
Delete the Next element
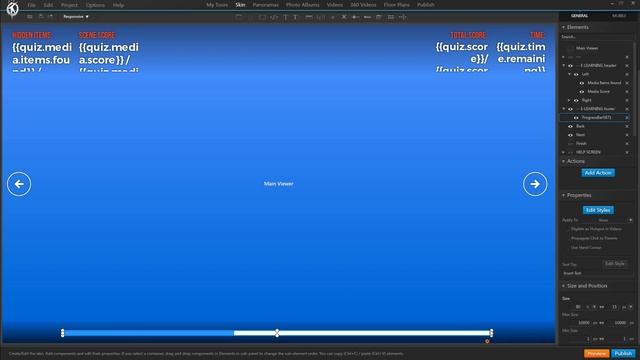pyautogui.click(x=627, y=135)
